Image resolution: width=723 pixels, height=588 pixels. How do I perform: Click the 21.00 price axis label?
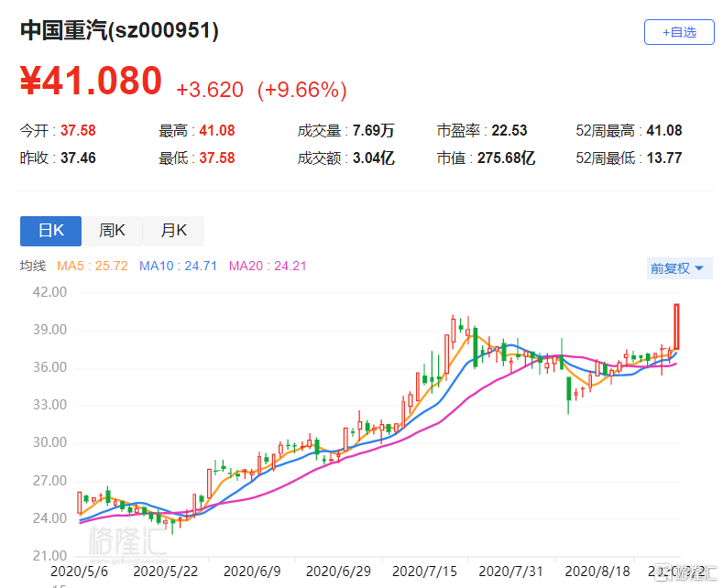coord(49,556)
